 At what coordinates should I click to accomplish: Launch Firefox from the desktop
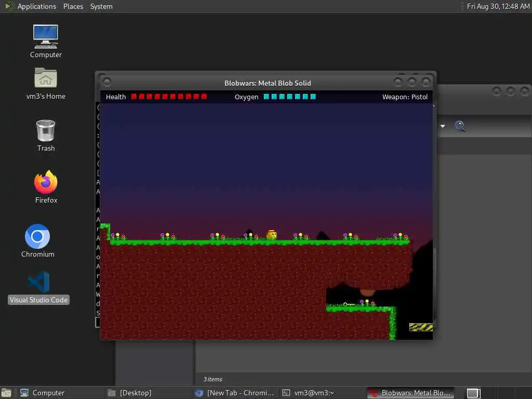click(46, 187)
